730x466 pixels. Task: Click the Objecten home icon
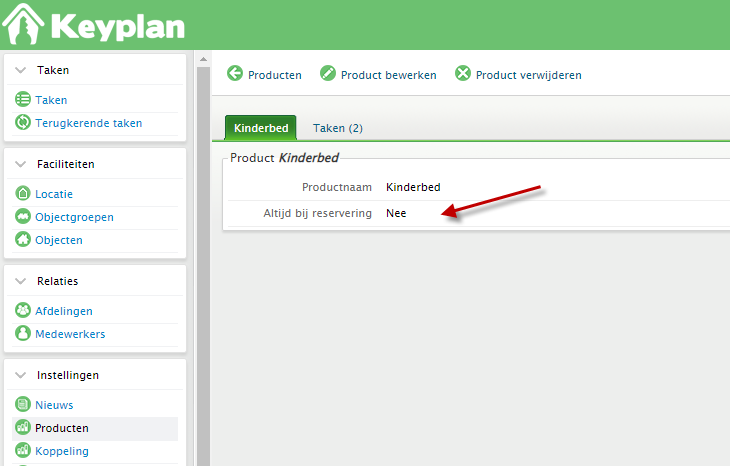pyautogui.click(x=23, y=239)
